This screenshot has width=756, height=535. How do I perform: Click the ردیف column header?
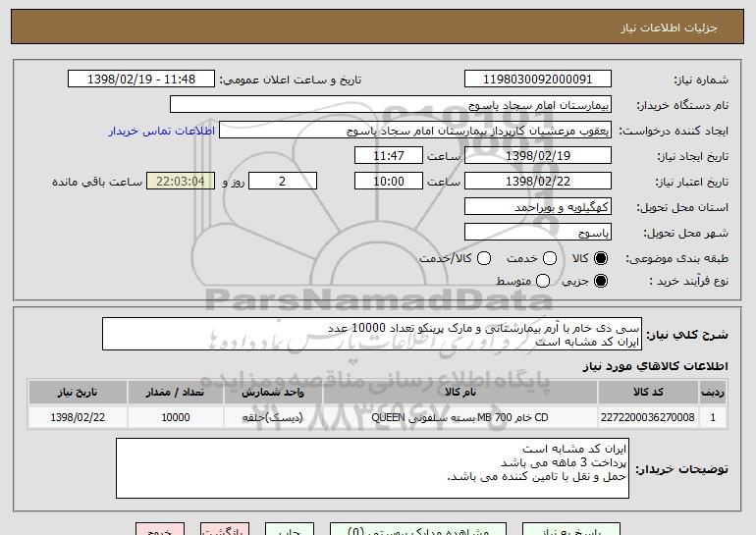click(713, 393)
